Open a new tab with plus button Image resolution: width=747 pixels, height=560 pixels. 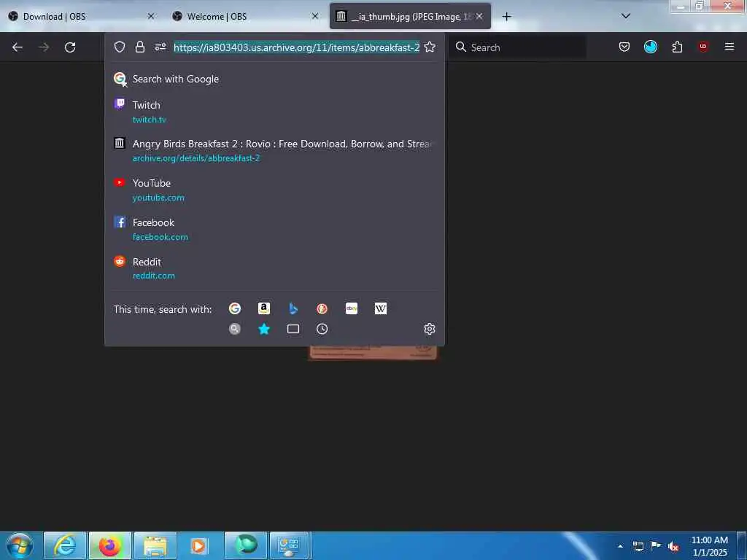[506, 17]
